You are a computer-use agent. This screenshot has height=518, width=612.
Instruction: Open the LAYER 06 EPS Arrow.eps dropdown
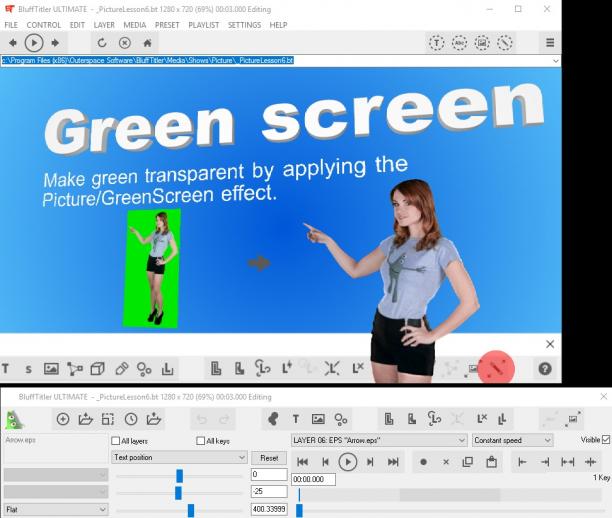click(379, 440)
